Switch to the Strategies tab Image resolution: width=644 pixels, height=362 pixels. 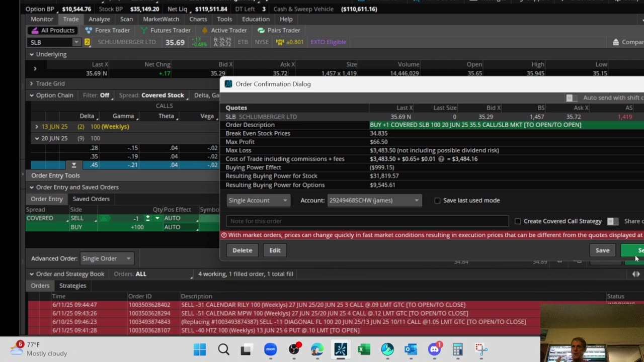73,286
